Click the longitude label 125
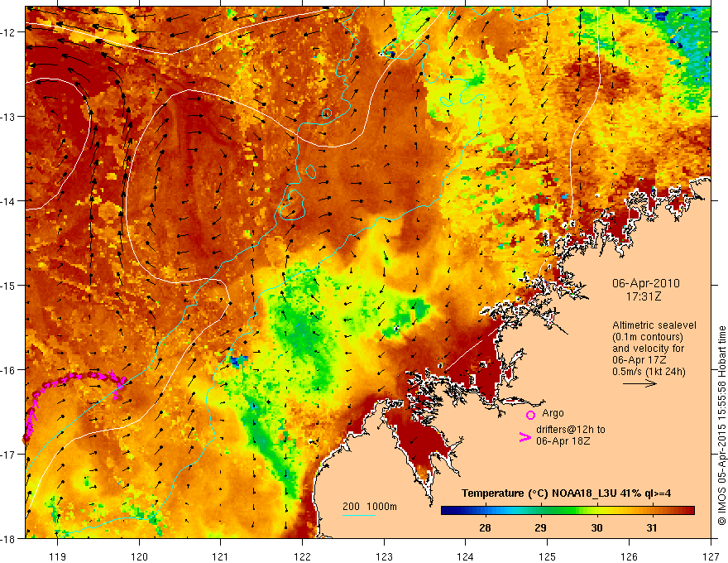 point(548,556)
